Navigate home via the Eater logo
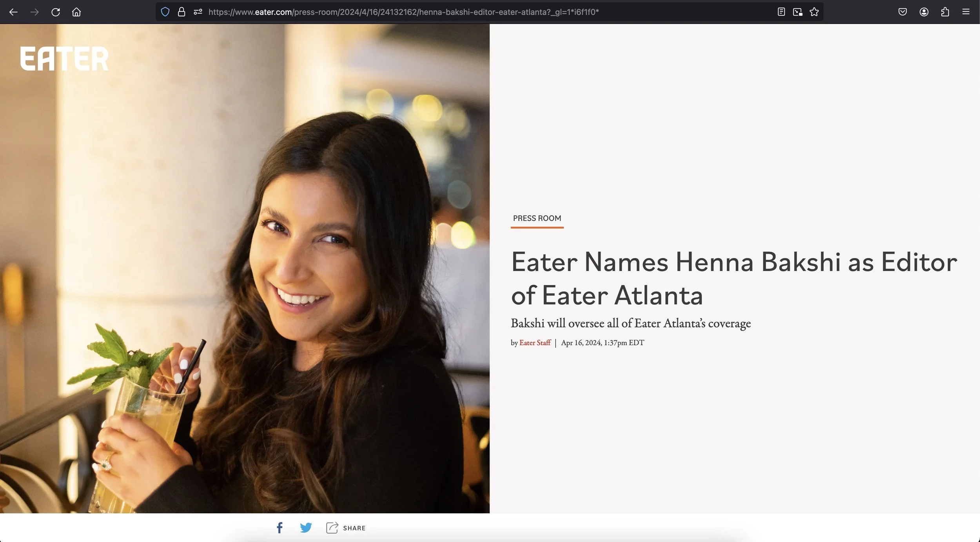Viewport: 980px width, 542px height. click(64, 58)
